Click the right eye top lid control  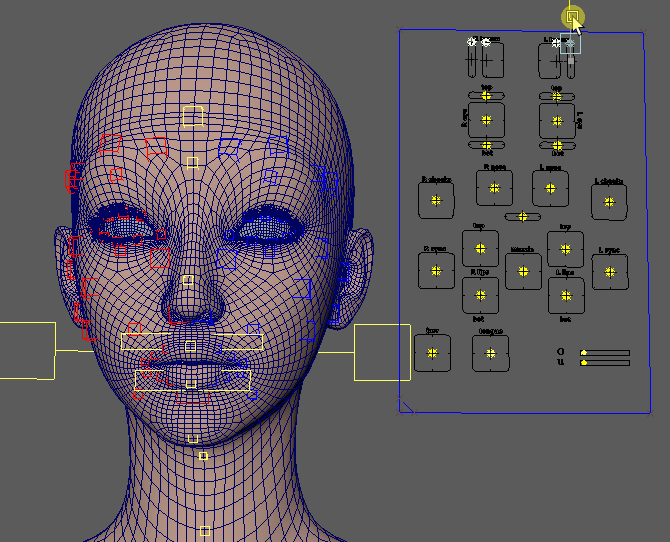point(487,97)
